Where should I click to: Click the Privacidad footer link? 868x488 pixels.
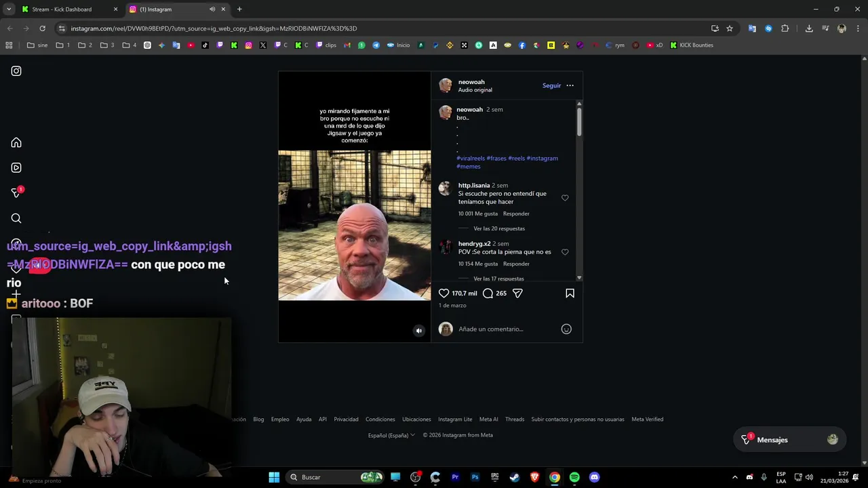tap(346, 420)
